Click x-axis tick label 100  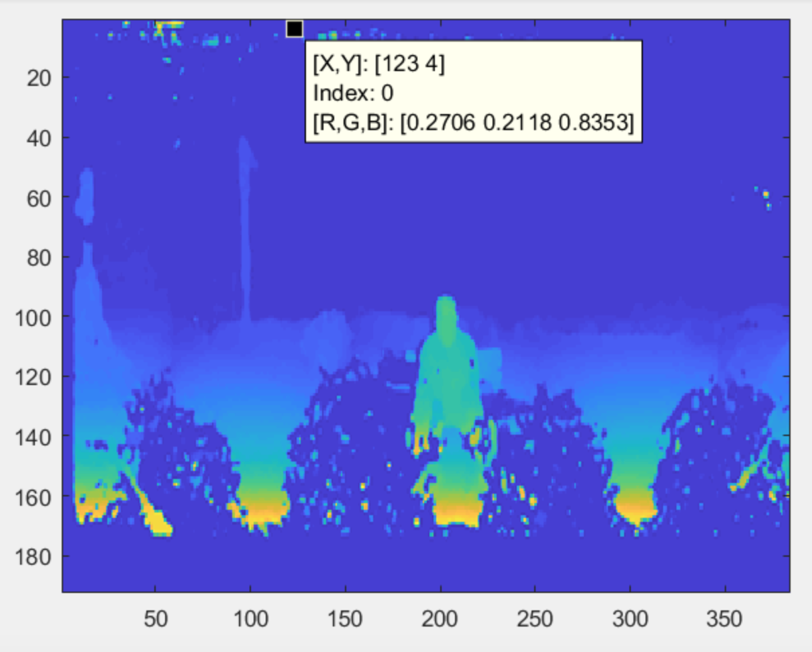[250, 618]
